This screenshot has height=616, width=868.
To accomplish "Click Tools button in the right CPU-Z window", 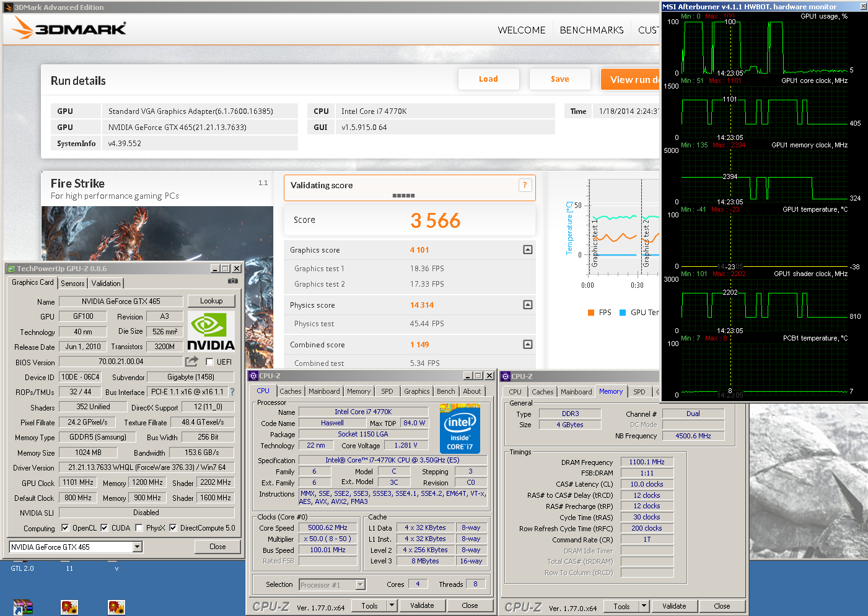I will click(x=621, y=606).
